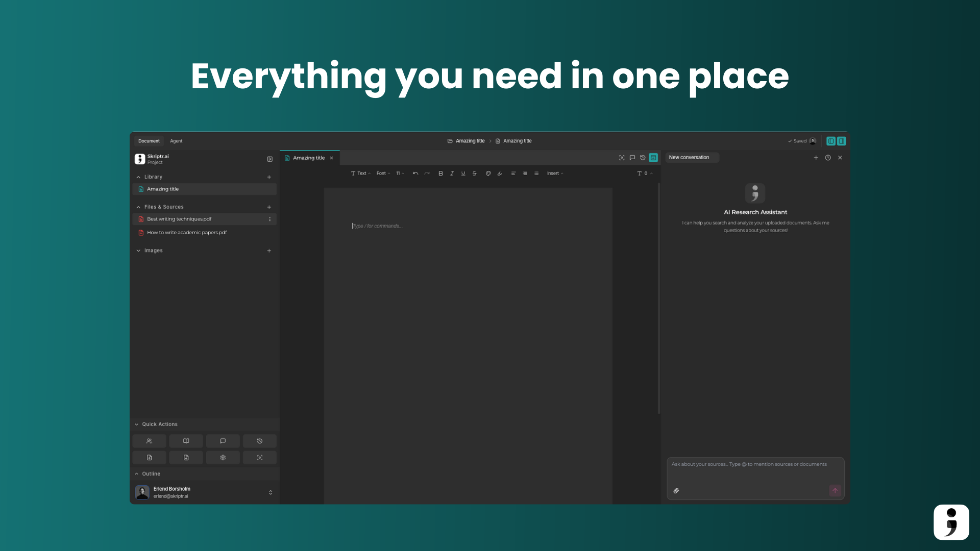Switch to the Agent tab

point(176,141)
